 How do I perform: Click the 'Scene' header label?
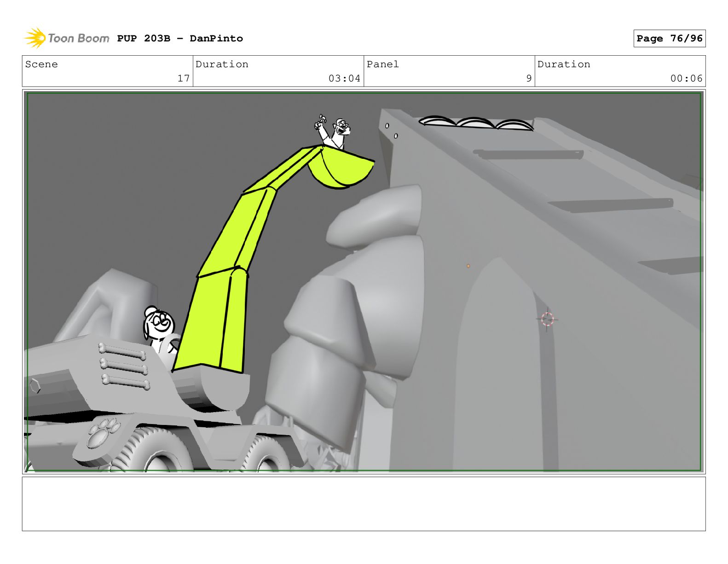point(42,64)
